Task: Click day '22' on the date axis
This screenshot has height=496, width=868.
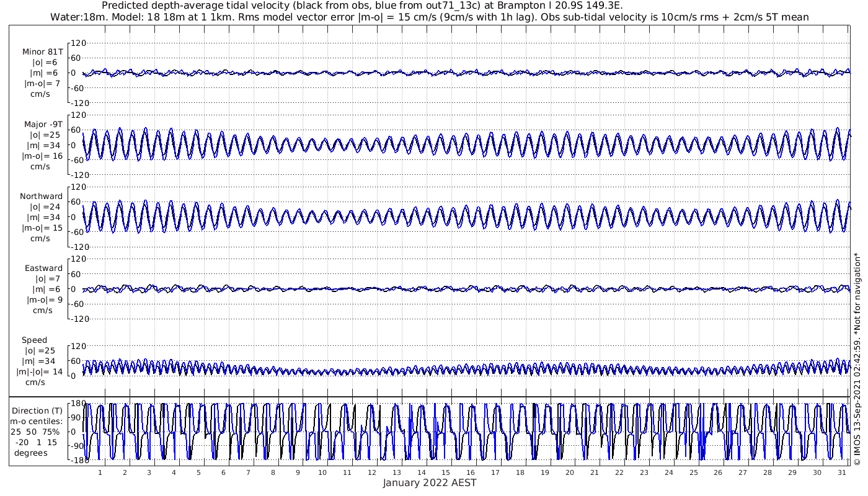Action: (619, 472)
